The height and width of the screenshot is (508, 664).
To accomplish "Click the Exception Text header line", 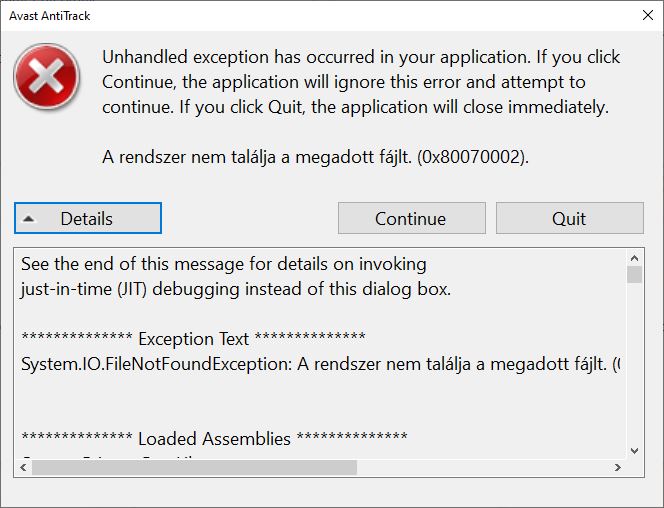I will [x=194, y=339].
